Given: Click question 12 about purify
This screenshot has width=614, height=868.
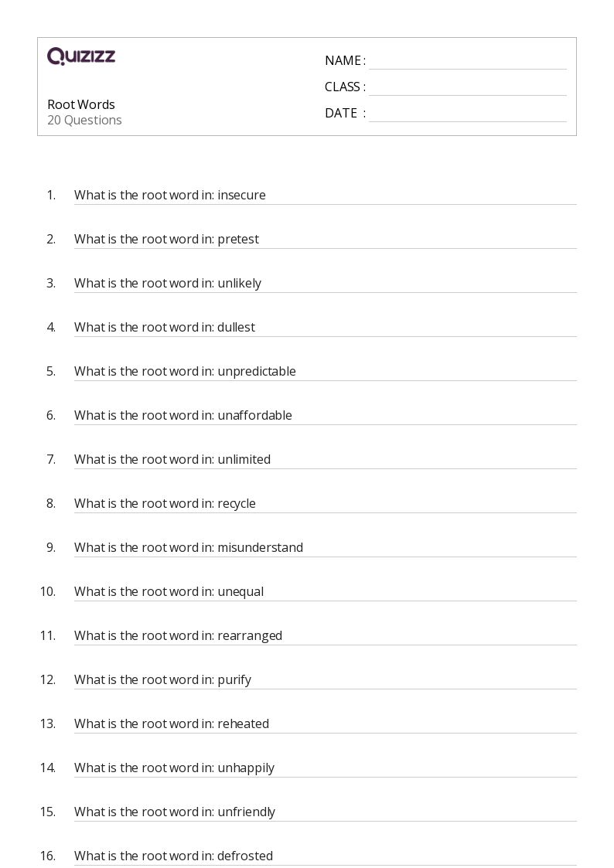Looking at the screenshot, I should point(162,680).
